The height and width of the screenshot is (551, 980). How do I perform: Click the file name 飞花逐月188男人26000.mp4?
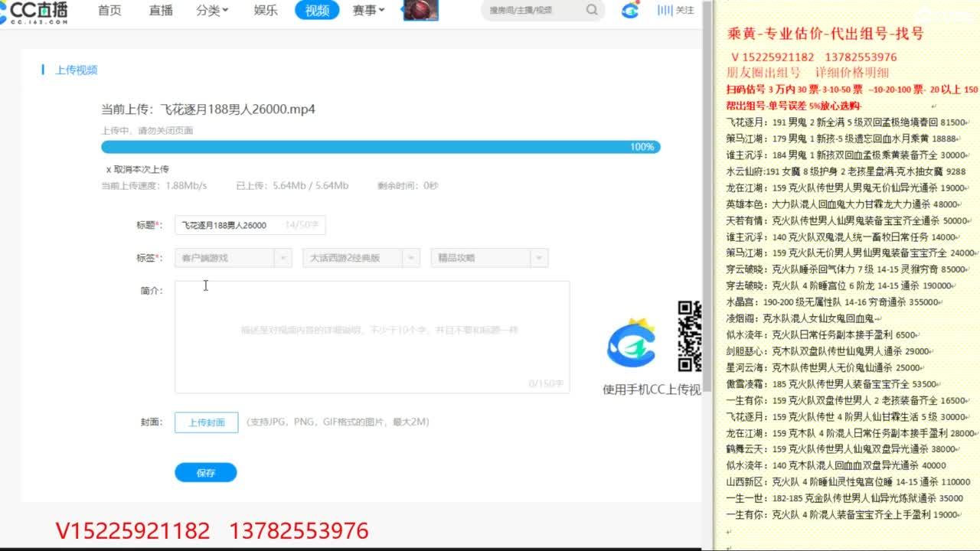click(237, 109)
